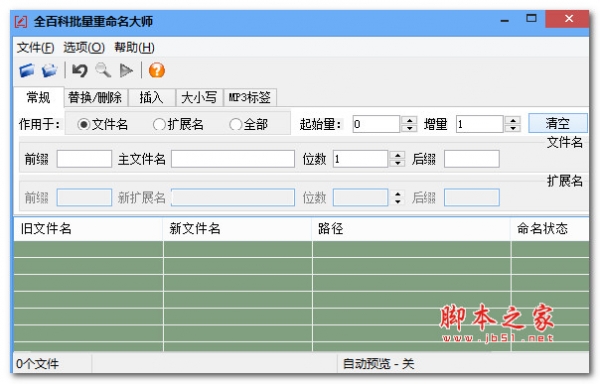Click the app logo in title bar
Viewport: 600px width, 384px height.
pos(21,21)
